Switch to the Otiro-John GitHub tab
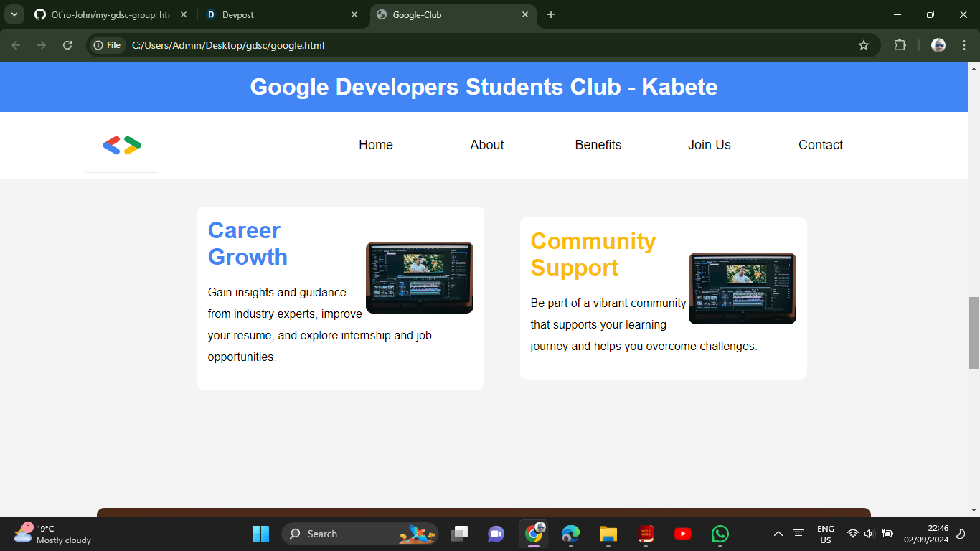 (111, 14)
